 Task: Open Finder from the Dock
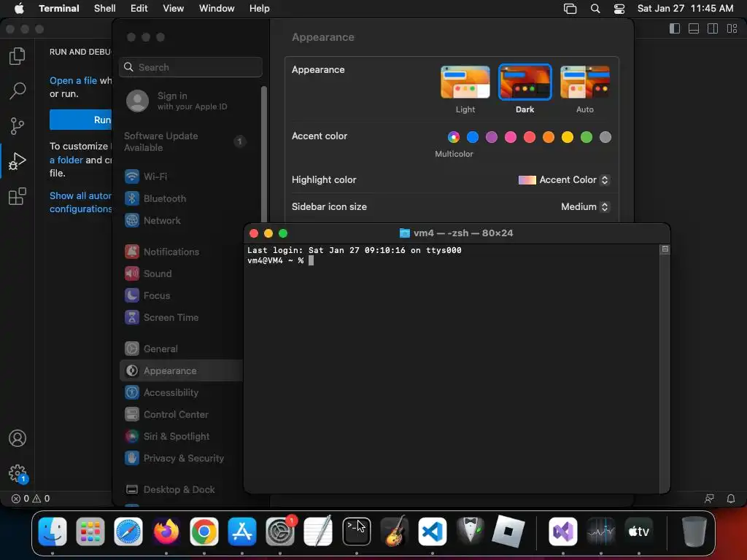pos(53,531)
